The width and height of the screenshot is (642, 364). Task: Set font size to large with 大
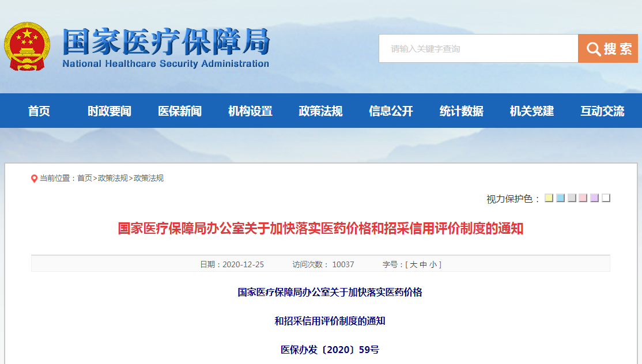[413, 265]
